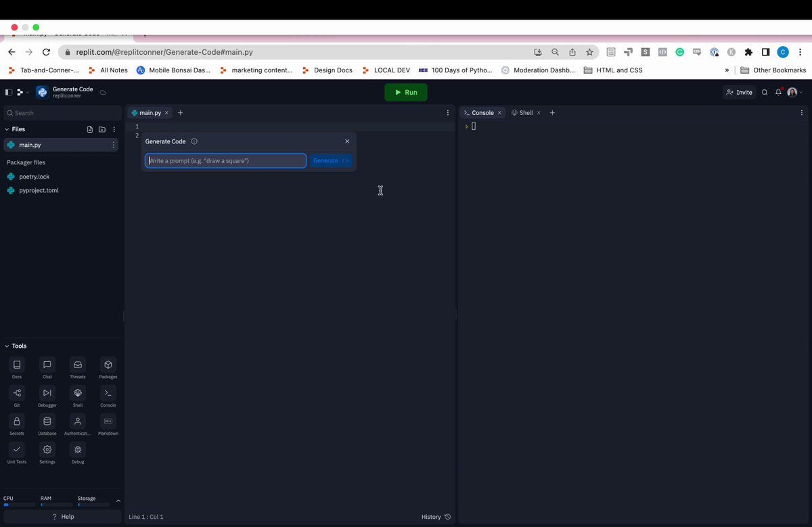812x527 pixels.
Task: Click the Storage usage bar
Action: [93, 505]
